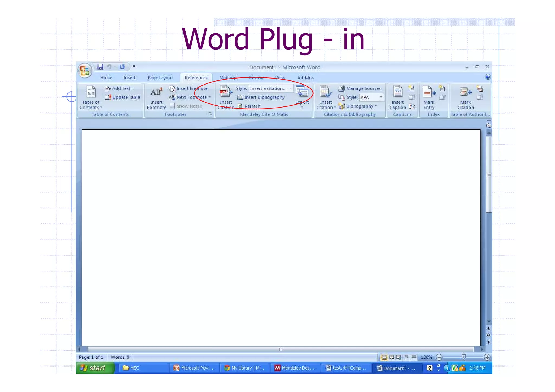The image size is (555, 392).
Task: Switch to Full Screen Reading view
Action: tap(392, 357)
